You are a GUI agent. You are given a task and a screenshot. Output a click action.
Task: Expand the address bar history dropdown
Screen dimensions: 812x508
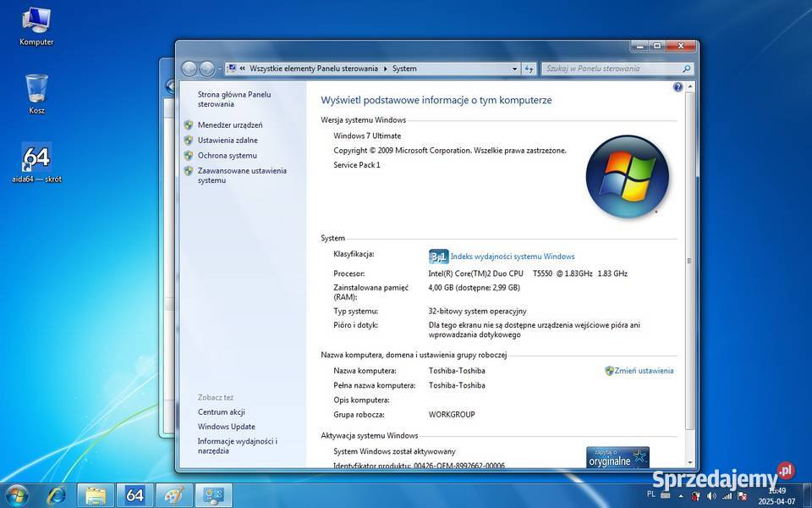click(514, 69)
